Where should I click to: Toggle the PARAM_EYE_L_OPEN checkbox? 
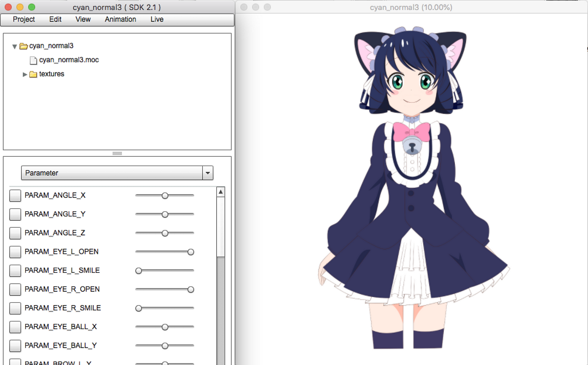tap(15, 252)
